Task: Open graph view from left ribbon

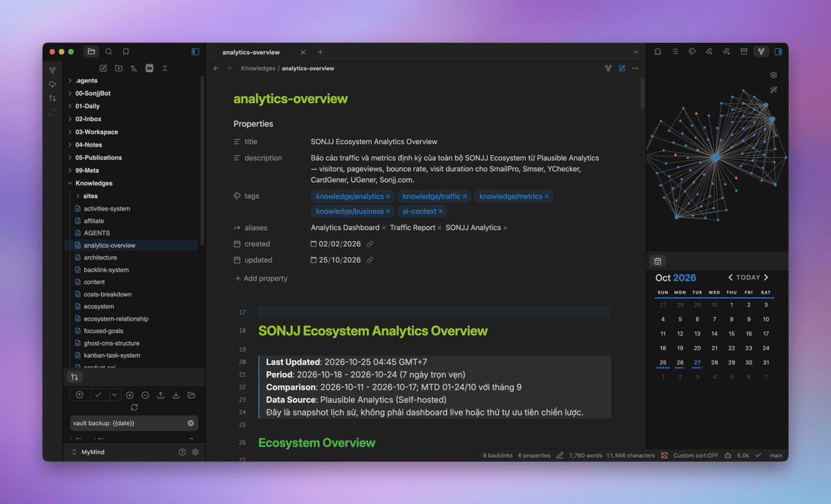Action: pos(53,71)
